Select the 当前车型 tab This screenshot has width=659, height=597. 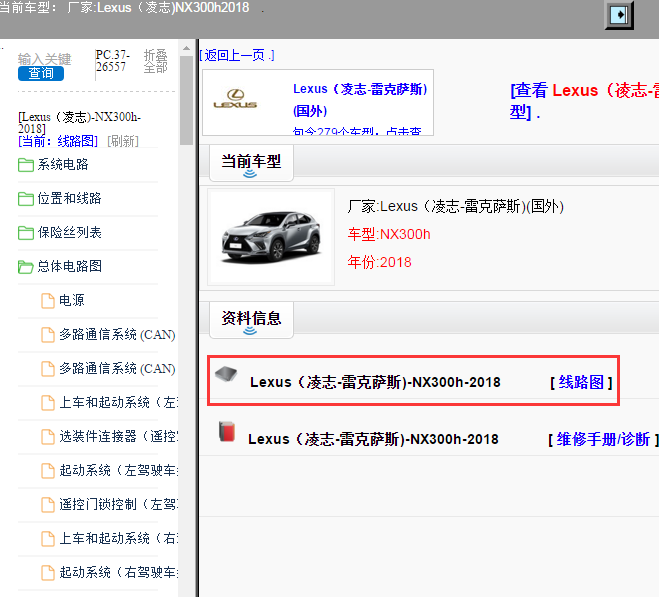[251, 163]
